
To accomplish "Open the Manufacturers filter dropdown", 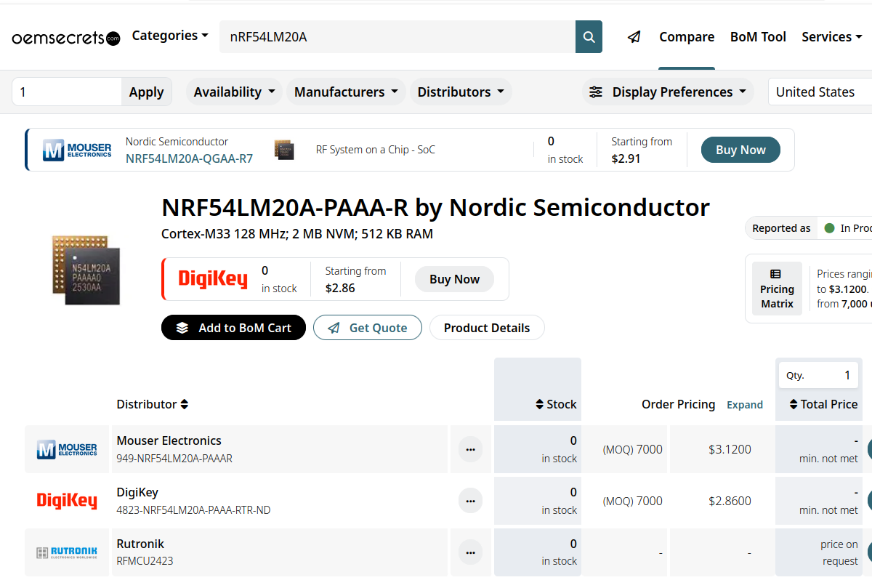I will click(x=346, y=92).
